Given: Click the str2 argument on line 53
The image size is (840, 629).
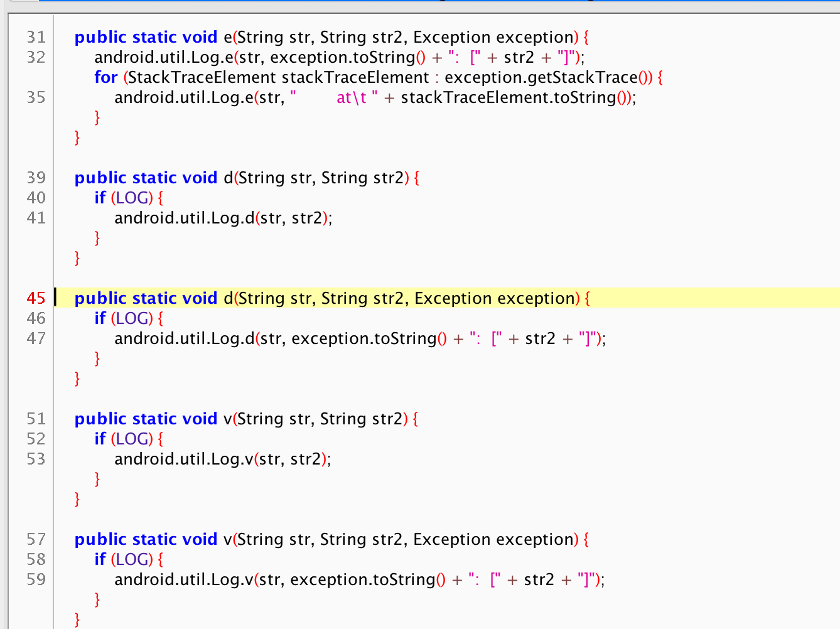Looking at the screenshot, I should (x=305, y=459).
